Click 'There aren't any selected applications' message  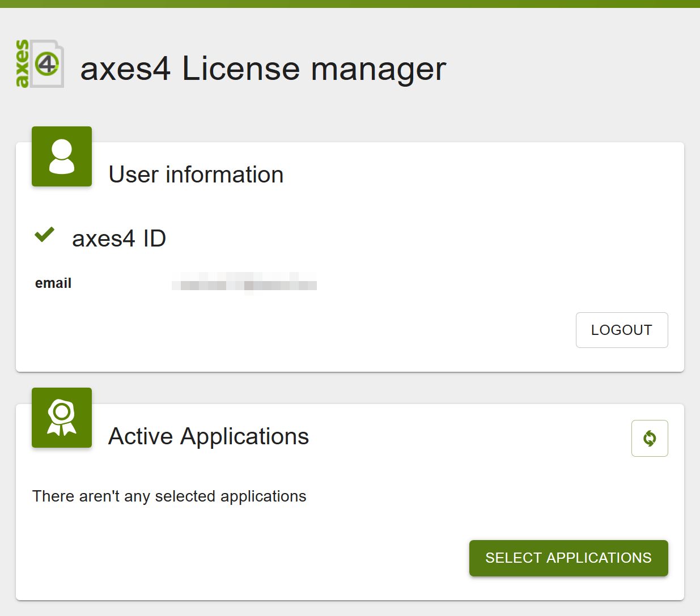pyautogui.click(x=169, y=496)
